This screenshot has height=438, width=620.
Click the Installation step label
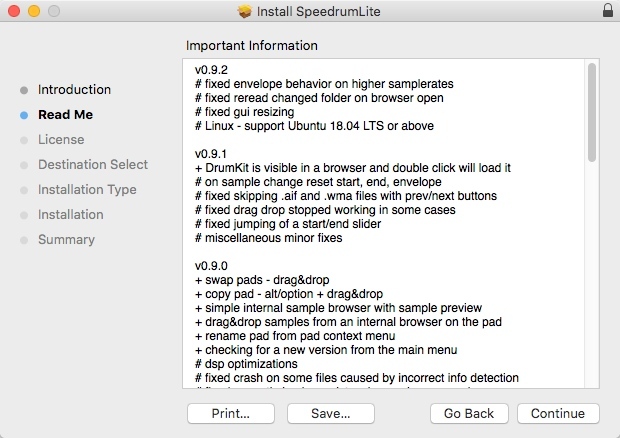(70, 215)
